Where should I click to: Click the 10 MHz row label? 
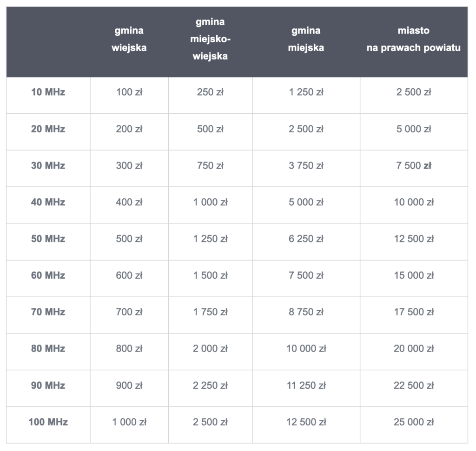tap(48, 92)
